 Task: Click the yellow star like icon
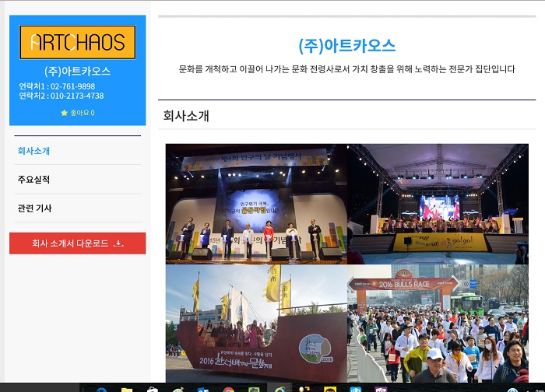point(64,113)
